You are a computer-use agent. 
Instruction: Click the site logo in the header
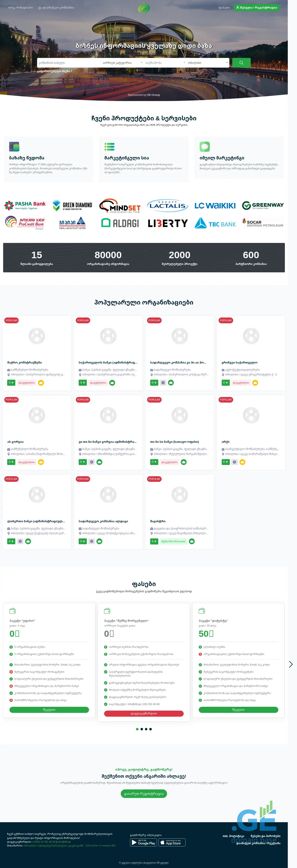(144, 7)
